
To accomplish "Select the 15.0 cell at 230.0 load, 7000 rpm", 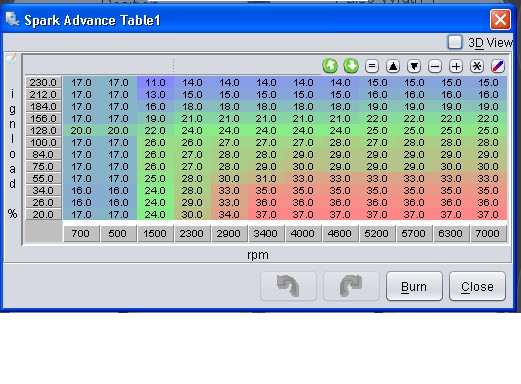I will 488,82.
